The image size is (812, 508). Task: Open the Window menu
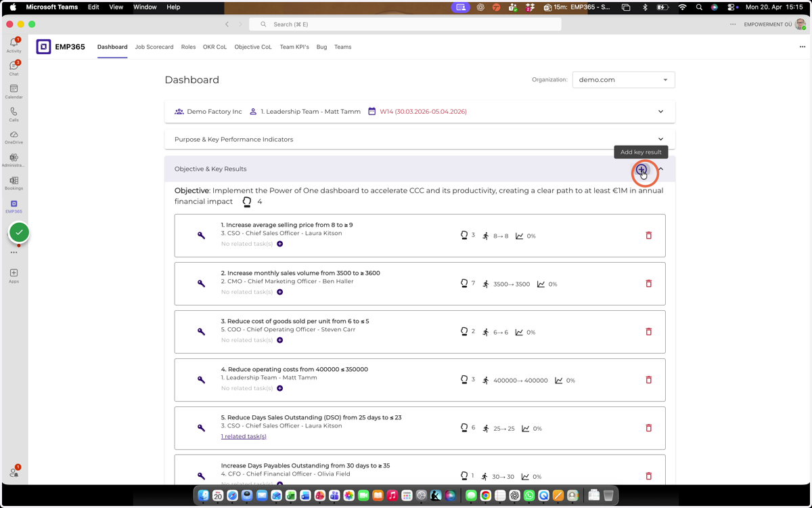pyautogui.click(x=145, y=7)
